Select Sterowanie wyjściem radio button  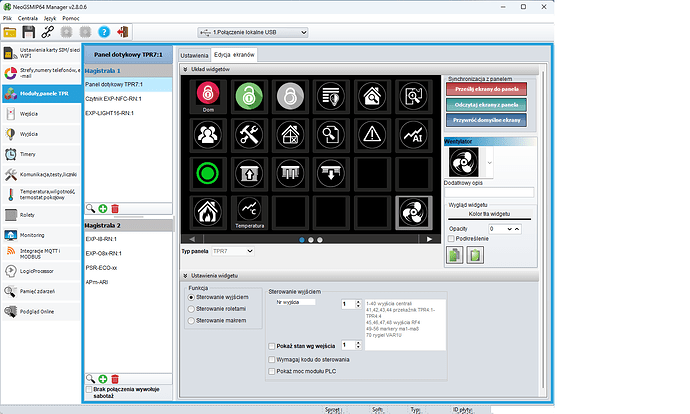tap(191, 297)
